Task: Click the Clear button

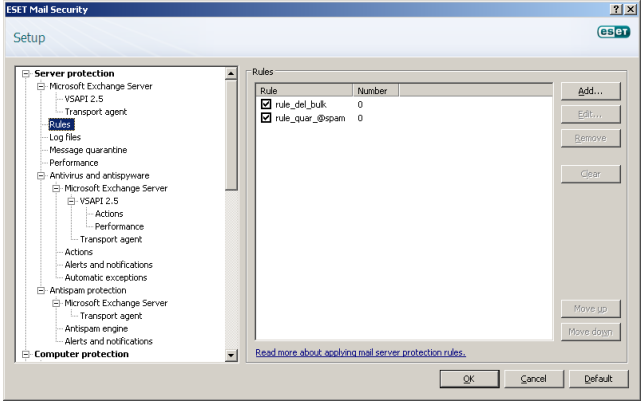Action: click(x=590, y=174)
